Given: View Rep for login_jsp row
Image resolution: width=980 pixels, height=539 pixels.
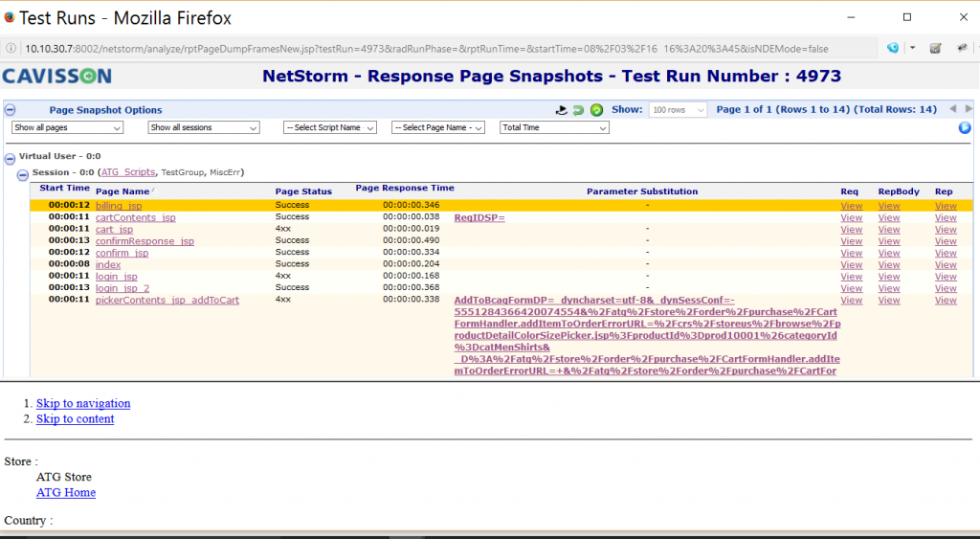Looking at the screenshot, I should (946, 277).
